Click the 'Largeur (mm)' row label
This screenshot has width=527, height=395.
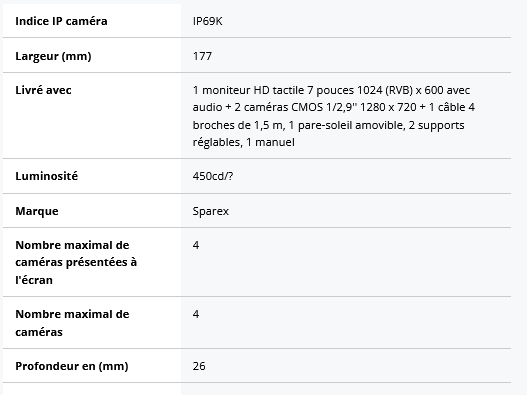click(x=53, y=56)
